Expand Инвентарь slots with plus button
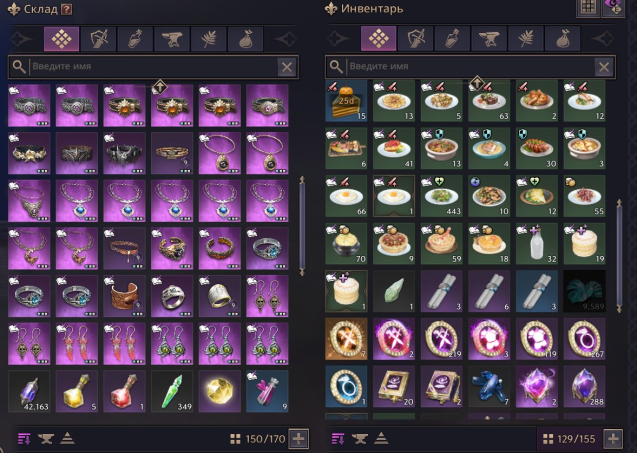 [613, 439]
